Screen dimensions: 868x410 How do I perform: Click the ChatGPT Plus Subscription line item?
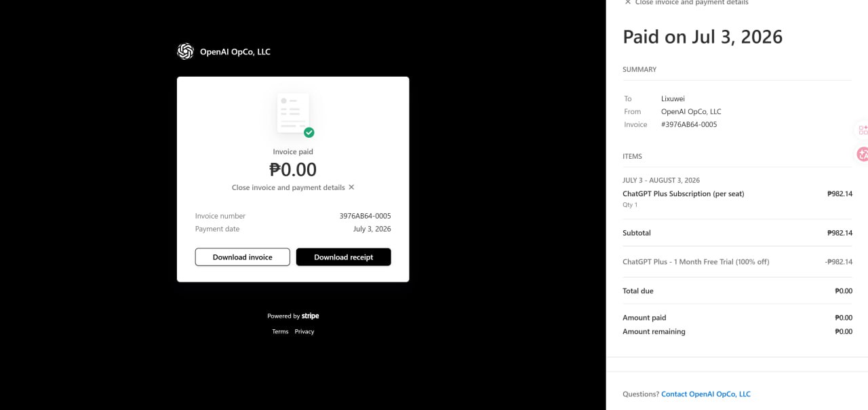[x=684, y=193]
